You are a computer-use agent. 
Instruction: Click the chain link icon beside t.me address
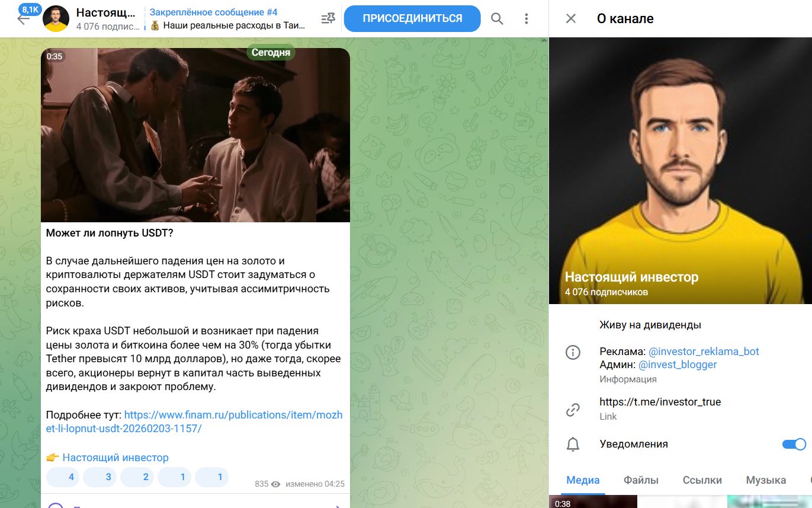[573, 409]
